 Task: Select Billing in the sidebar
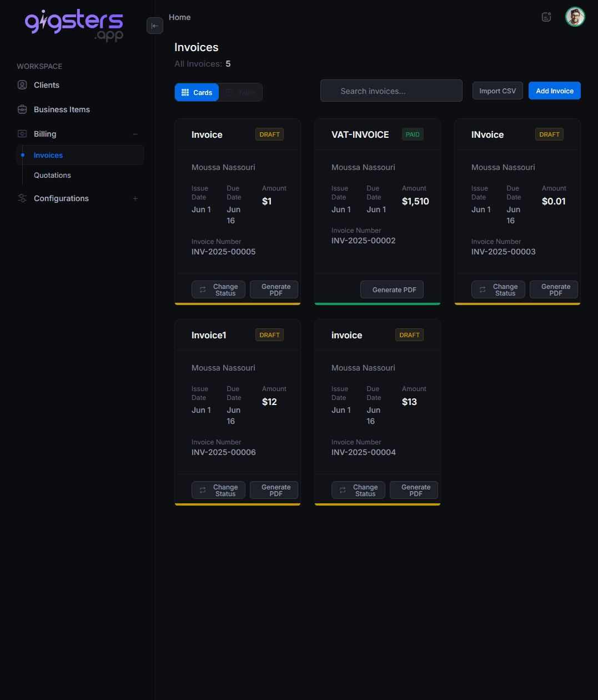[x=45, y=134]
